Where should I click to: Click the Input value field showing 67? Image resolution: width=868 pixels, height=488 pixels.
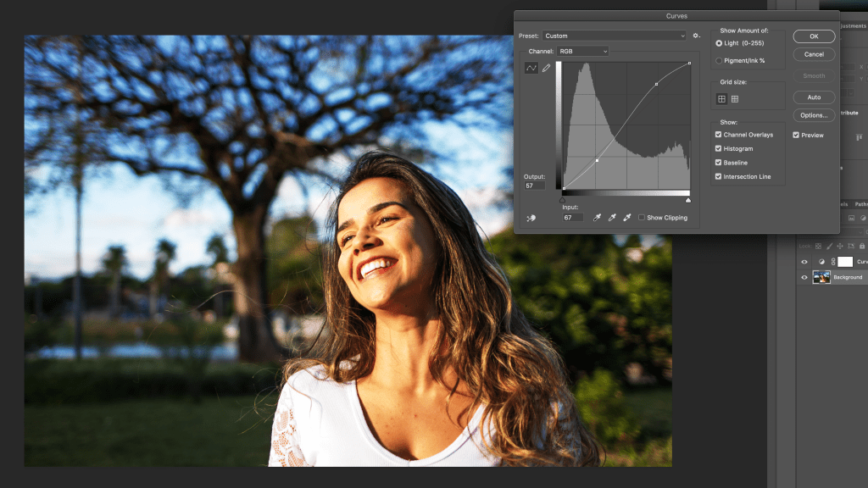click(x=572, y=217)
